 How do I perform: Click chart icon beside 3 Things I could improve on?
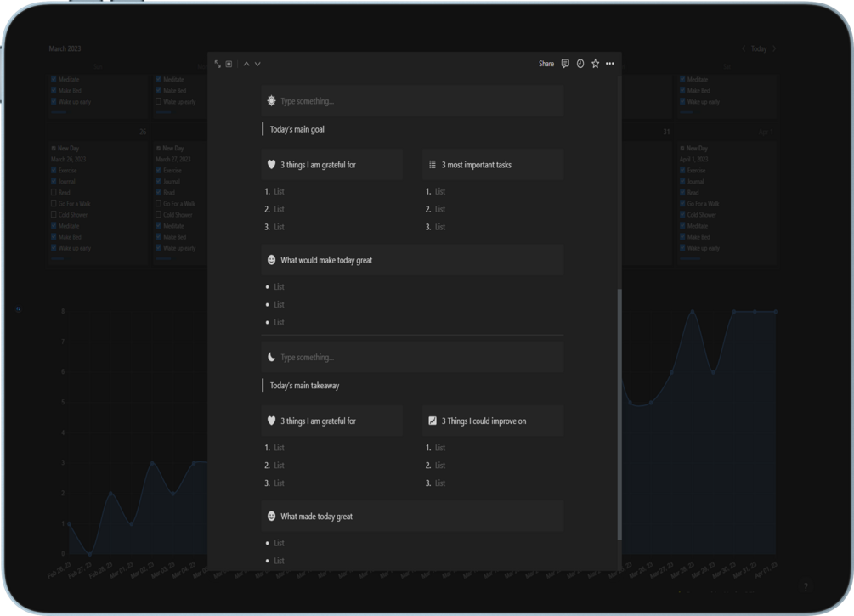[433, 421]
